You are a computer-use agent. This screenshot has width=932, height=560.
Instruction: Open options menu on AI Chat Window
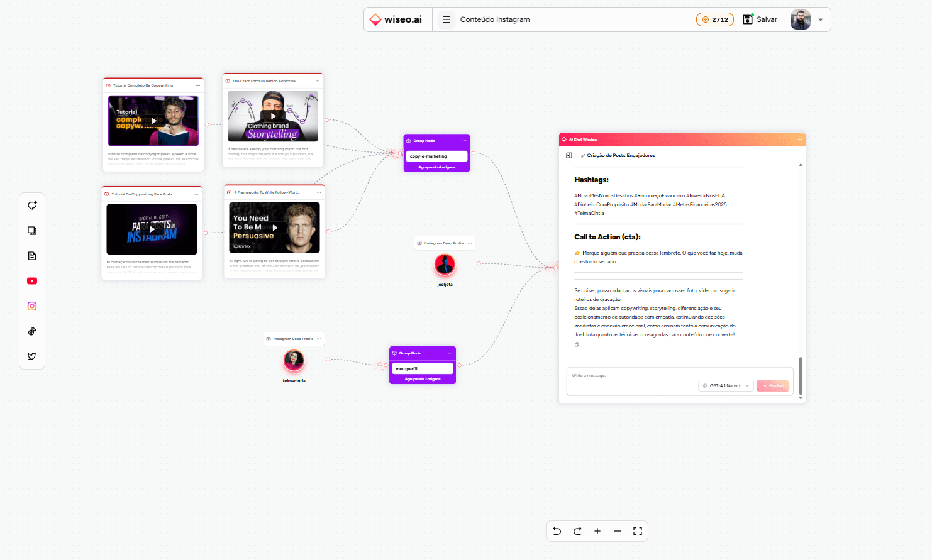tap(799, 140)
